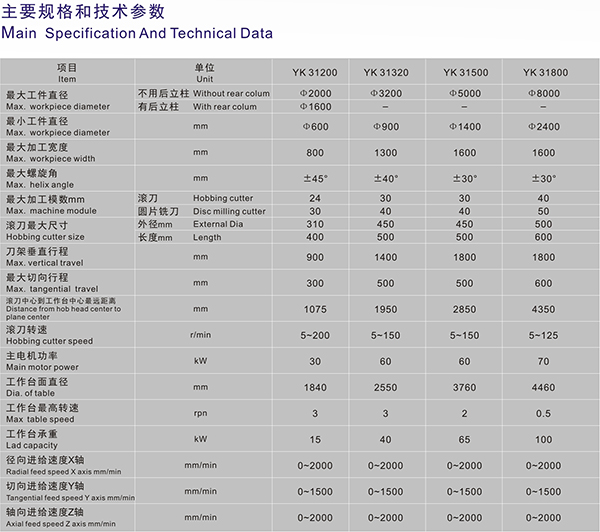
Task: Click the '310' external diameter cell
Action: coord(315,224)
